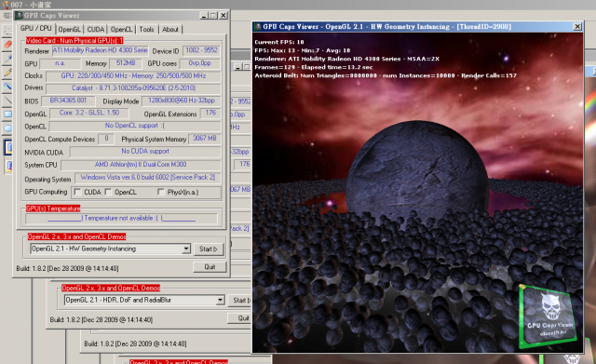Click the Drivers Catalyst version field

point(133,88)
